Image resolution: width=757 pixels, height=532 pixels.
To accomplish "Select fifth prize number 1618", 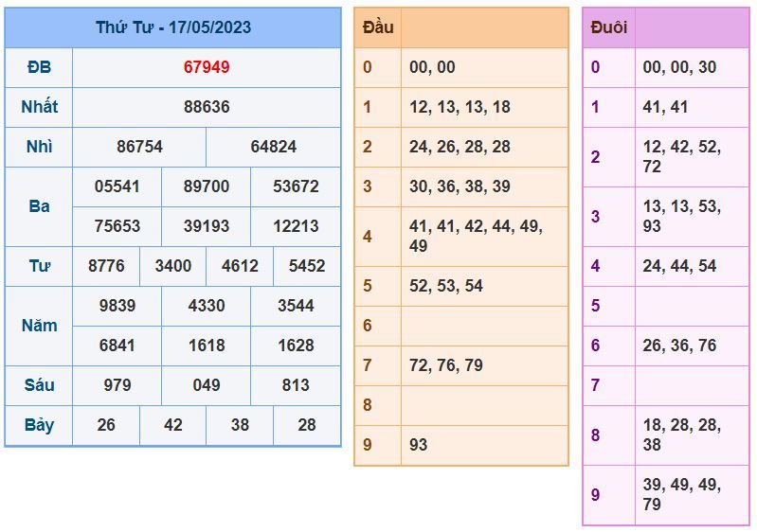I will tap(207, 346).
